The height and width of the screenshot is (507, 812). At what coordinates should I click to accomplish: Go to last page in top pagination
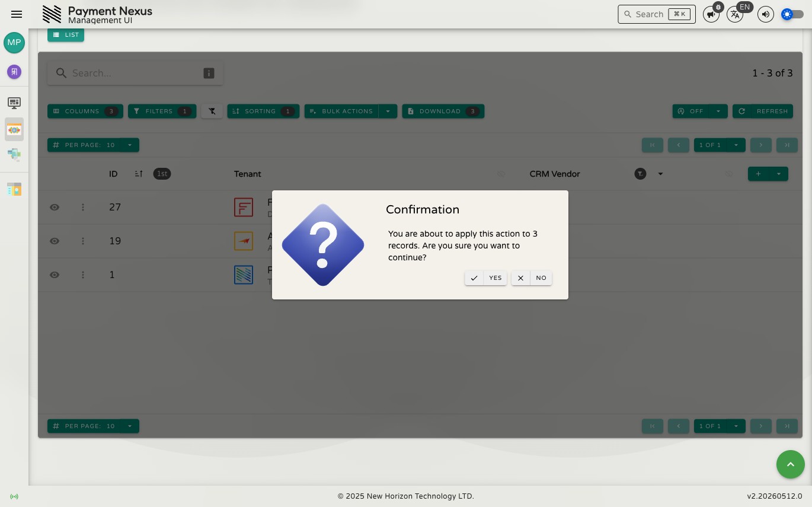pos(787,145)
